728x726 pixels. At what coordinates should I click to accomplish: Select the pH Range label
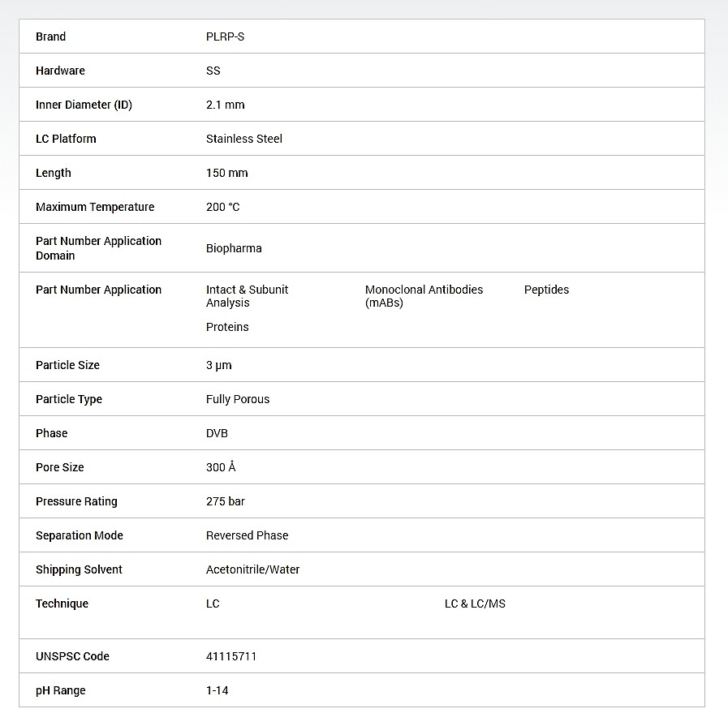click(60, 691)
